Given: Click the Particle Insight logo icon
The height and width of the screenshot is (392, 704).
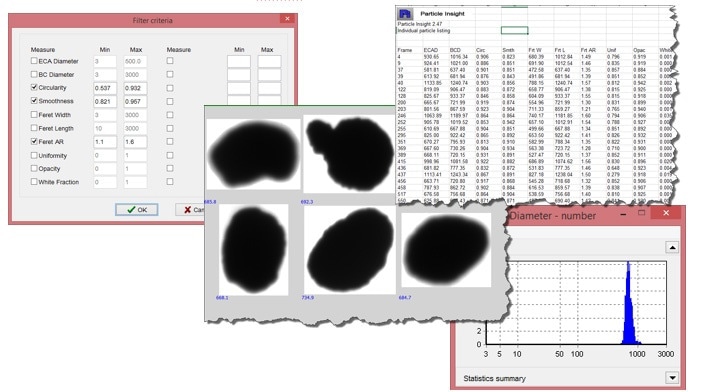Looking at the screenshot, I should pyautogui.click(x=405, y=13).
